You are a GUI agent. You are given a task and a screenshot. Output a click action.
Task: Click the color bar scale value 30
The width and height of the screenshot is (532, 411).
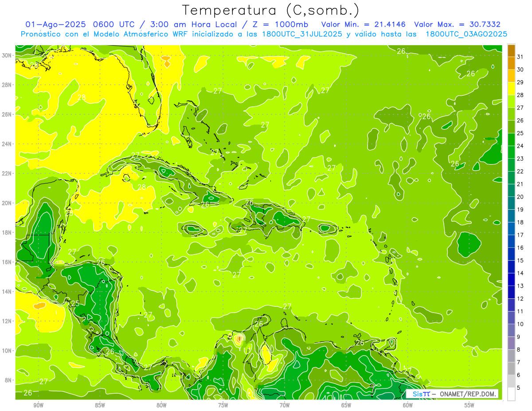click(x=520, y=70)
